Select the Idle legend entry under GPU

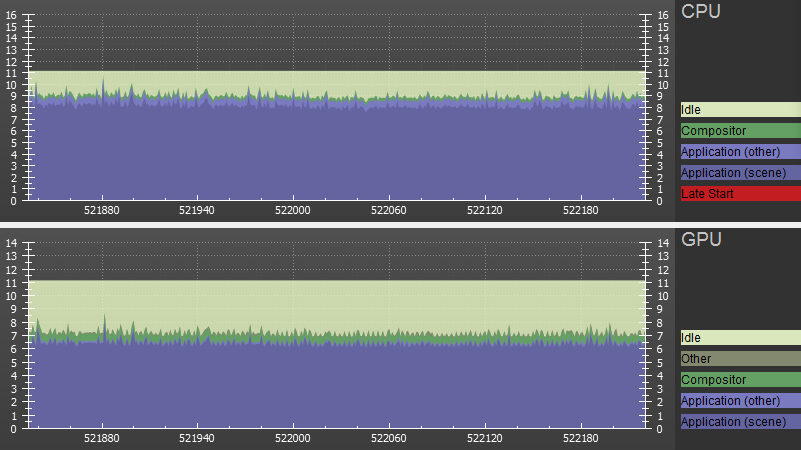pyautogui.click(x=740, y=338)
